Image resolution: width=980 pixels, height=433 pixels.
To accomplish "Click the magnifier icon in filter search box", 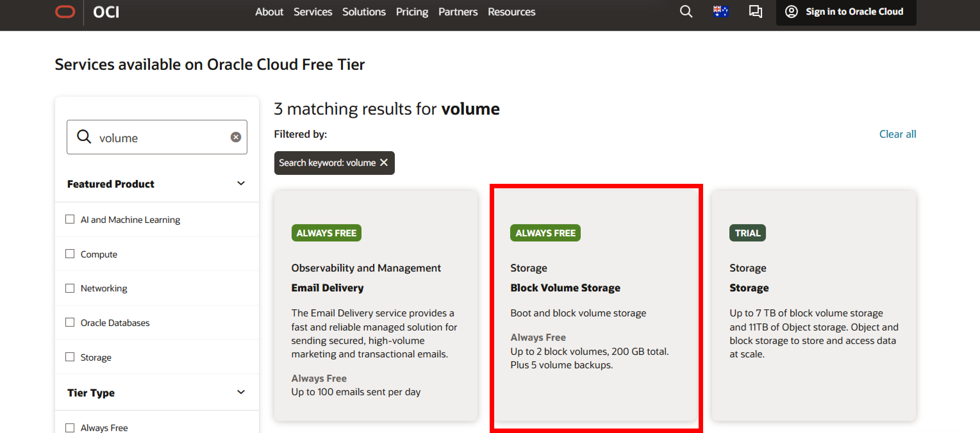I will click(x=84, y=137).
